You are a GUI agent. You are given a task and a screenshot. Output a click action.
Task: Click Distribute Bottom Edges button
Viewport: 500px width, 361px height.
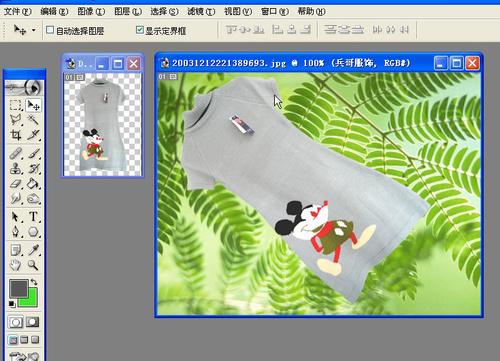[357, 30]
